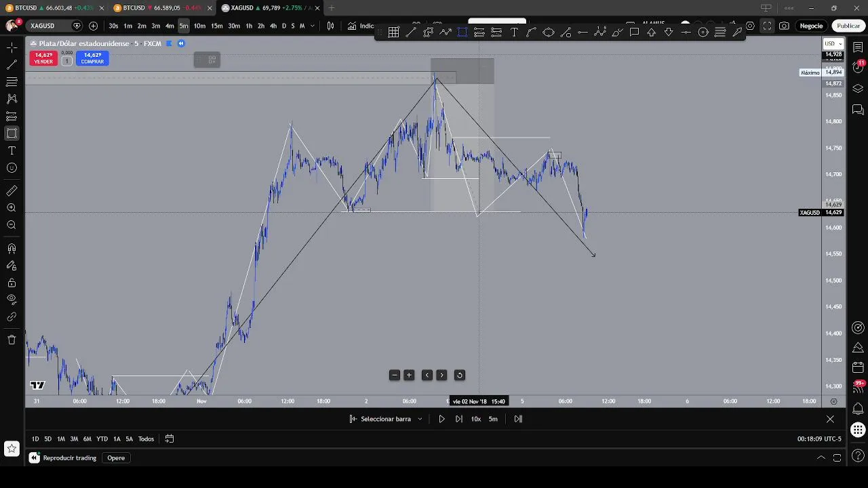This screenshot has height=488, width=868.
Task: Select the arrow down marker in floating toolbar
Action: click(669, 32)
